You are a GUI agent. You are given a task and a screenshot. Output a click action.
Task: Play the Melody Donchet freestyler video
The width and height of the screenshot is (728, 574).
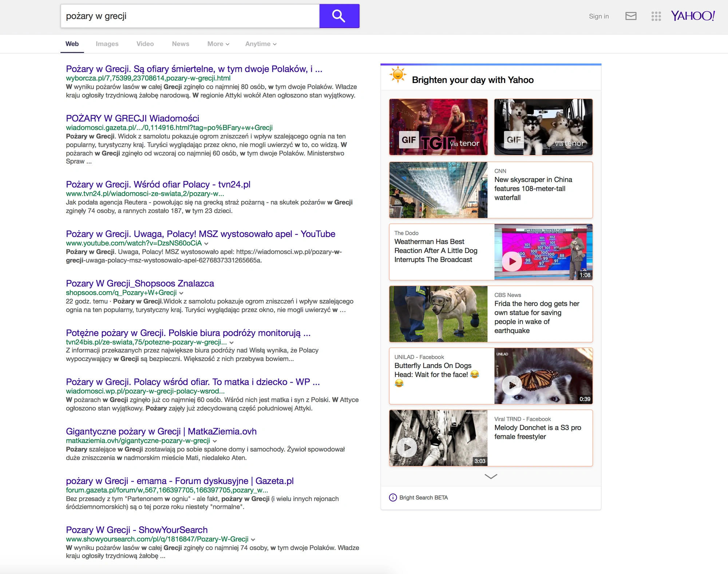pyautogui.click(x=407, y=447)
